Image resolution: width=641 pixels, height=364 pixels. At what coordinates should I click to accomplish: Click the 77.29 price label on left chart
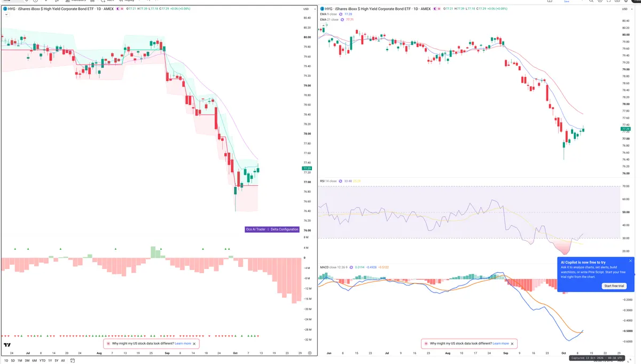[307, 169]
